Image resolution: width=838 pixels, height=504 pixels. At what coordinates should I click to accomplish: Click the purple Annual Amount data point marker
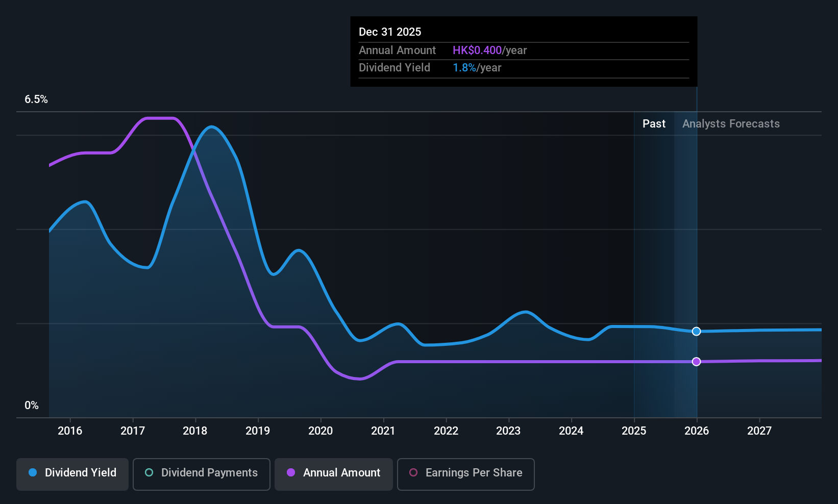point(696,362)
